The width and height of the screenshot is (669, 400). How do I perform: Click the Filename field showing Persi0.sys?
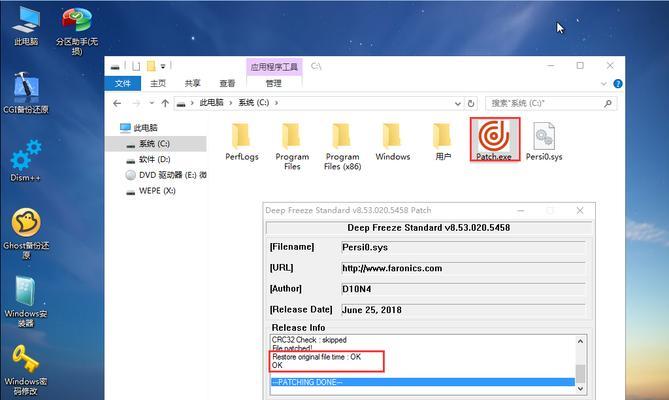pyautogui.click(x=463, y=247)
